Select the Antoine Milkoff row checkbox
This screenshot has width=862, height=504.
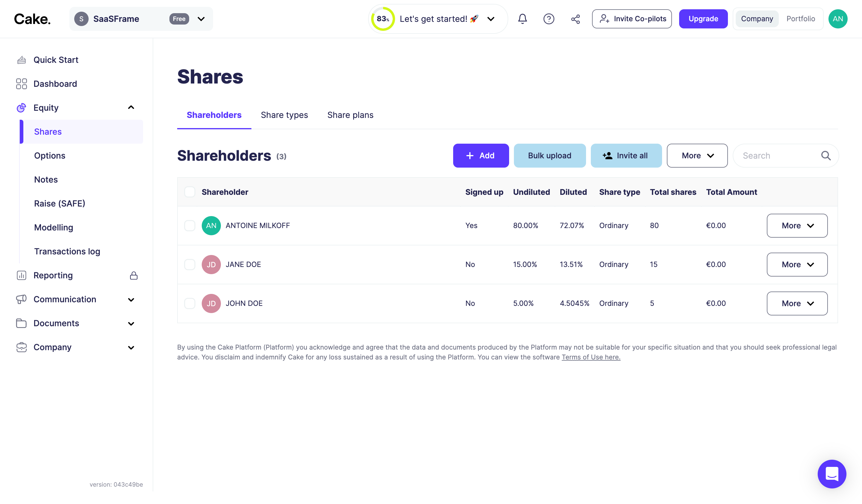189,226
